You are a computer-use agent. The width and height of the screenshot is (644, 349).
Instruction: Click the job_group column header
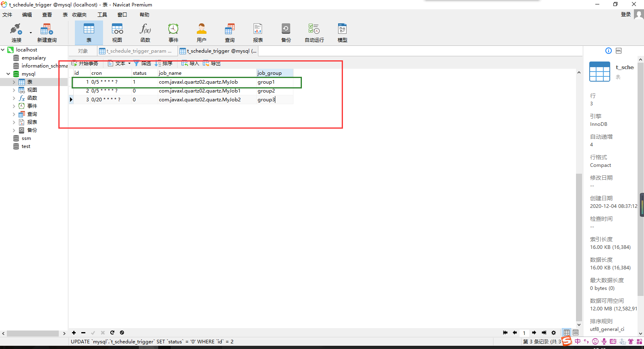pyautogui.click(x=275, y=73)
